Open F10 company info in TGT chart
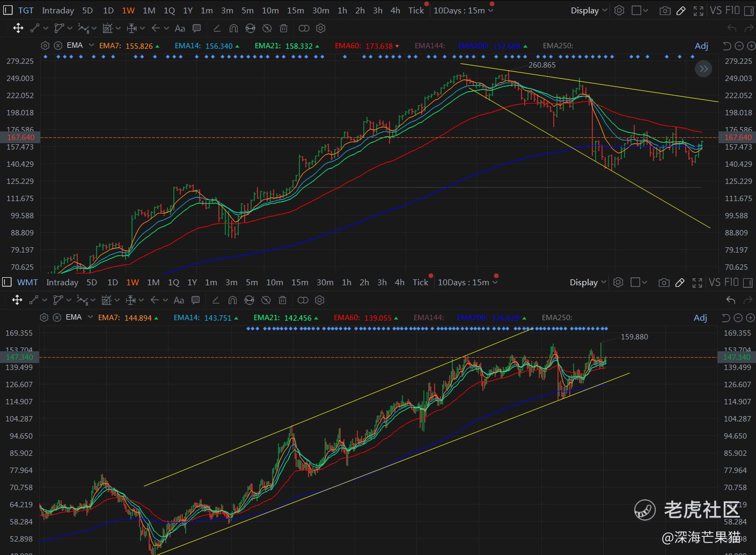 pyautogui.click(x=732, y=11)
